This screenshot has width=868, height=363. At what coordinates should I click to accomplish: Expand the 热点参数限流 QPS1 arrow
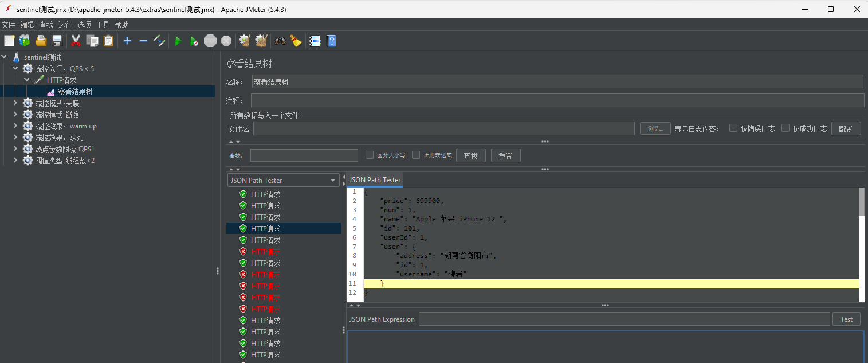15,149
